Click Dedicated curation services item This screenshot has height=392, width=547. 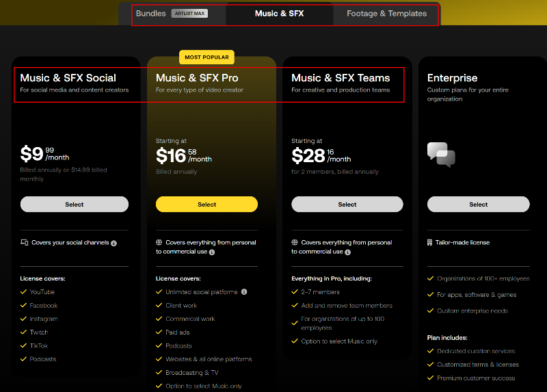(476, 351)
